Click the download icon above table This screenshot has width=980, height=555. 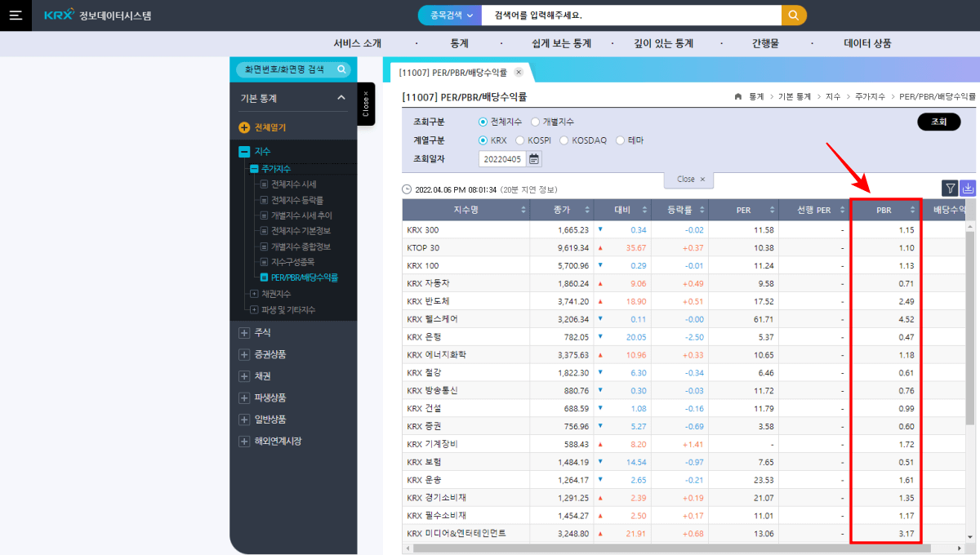tap(968, 189)
